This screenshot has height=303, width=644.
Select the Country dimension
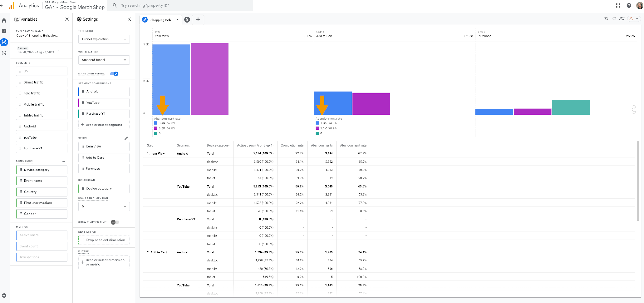[42, 192]
